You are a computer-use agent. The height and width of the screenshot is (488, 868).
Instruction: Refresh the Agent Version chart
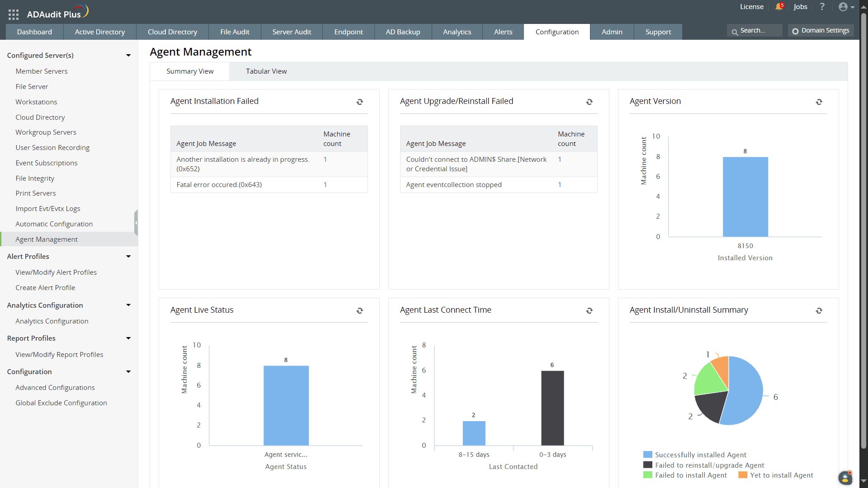coord(820,102)
